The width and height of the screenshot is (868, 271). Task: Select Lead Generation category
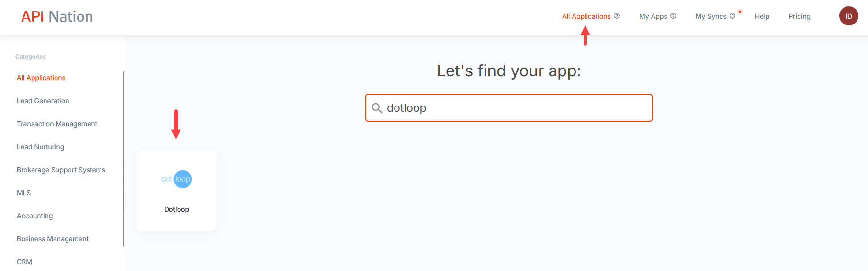coord(43,101)
